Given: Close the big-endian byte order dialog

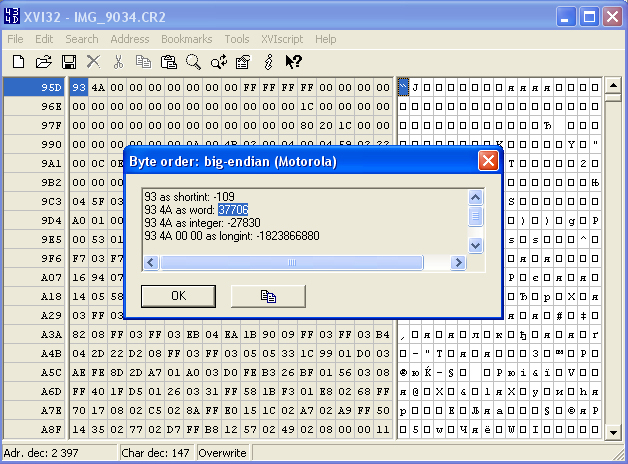Looking at the screenshot, I should pos(487,161).
